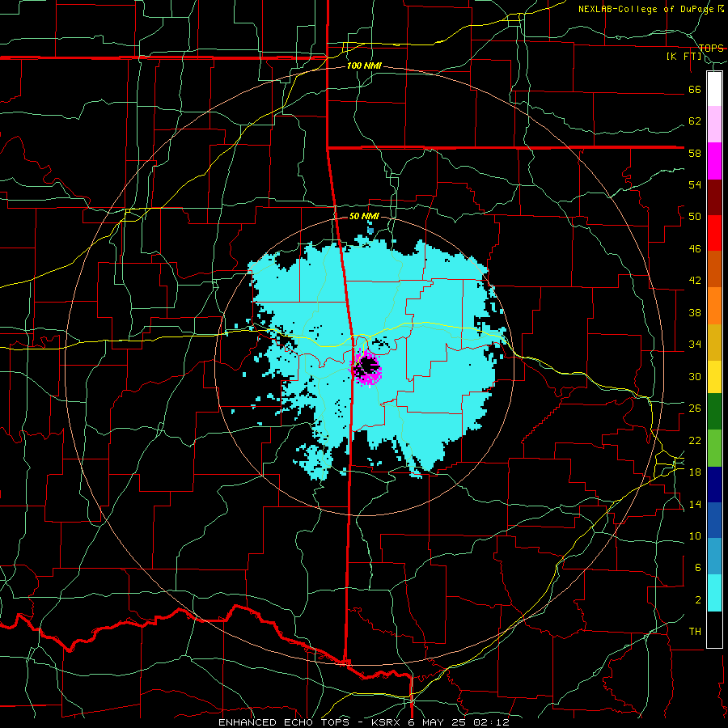Click the "TH" threshold label

pyautogui.click(x=695, y=631)
